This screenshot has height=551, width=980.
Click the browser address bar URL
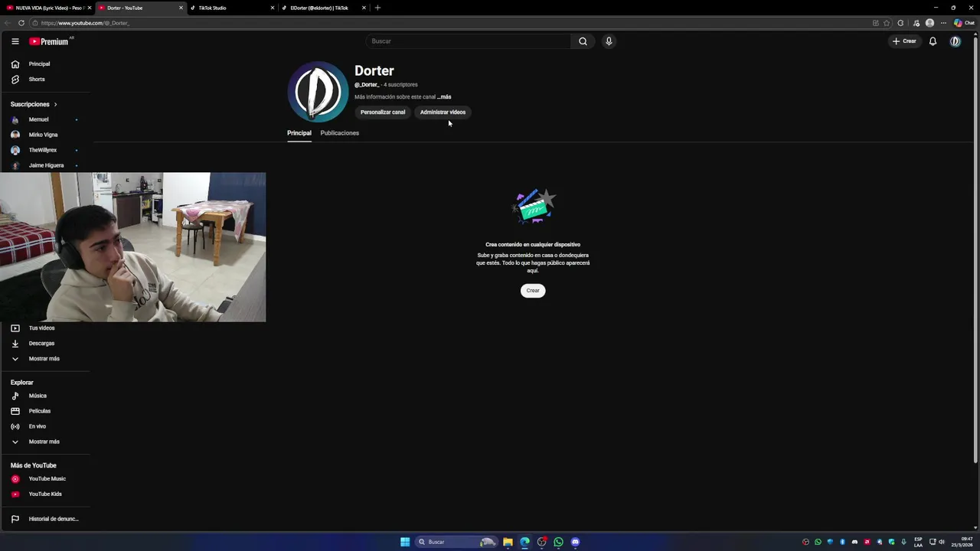point(85,23)
